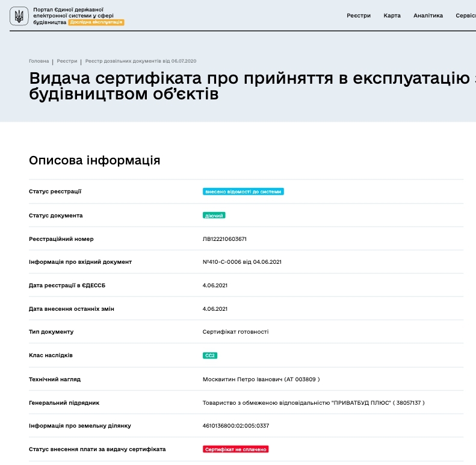Click the внесено відомості до системи badge

pyautogui.click(x=243, y=192)
